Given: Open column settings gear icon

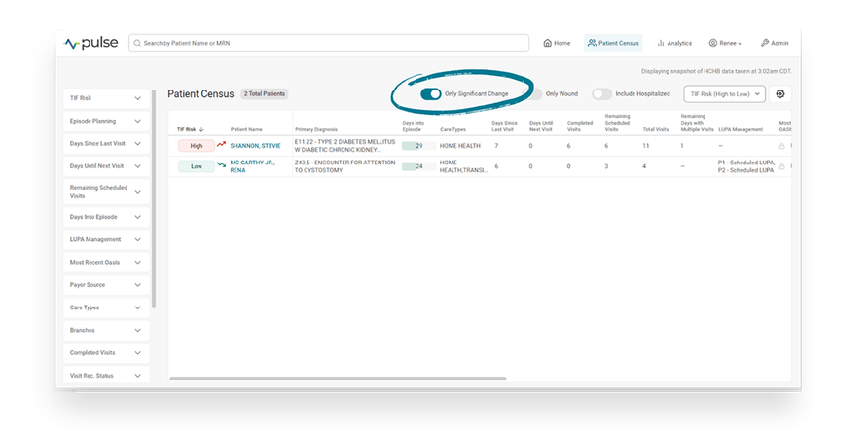Looking at the screenshot, I should (780, 94).
